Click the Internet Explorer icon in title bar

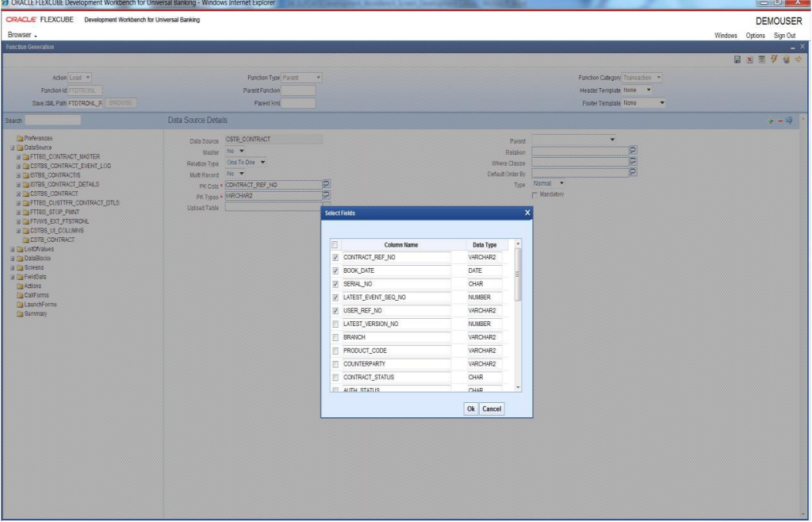tap(6, 3)
